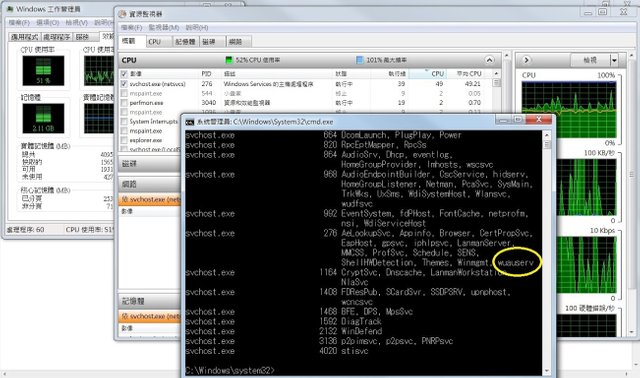This screenshot has width=640, height=378.
Task: Sort by the 執行緒 (Threads) column header
Action: coord(389,74)
